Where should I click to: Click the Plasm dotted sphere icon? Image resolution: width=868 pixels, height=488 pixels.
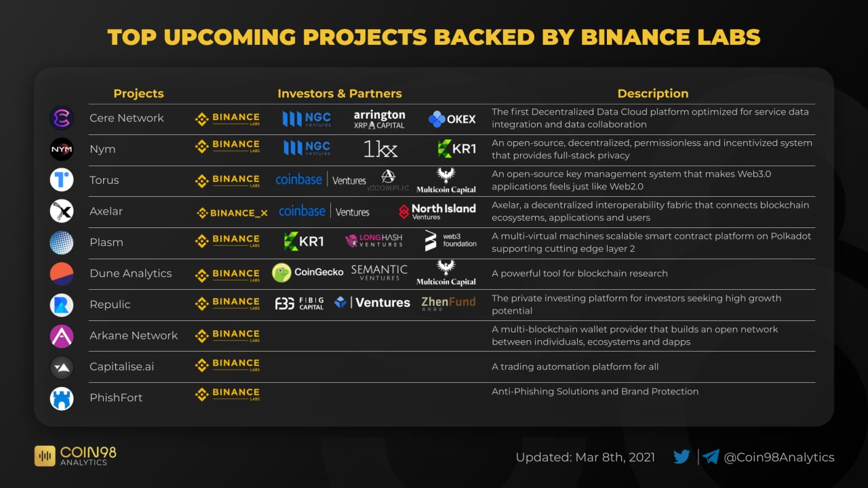pyautogui.click(x=62, y=242)
